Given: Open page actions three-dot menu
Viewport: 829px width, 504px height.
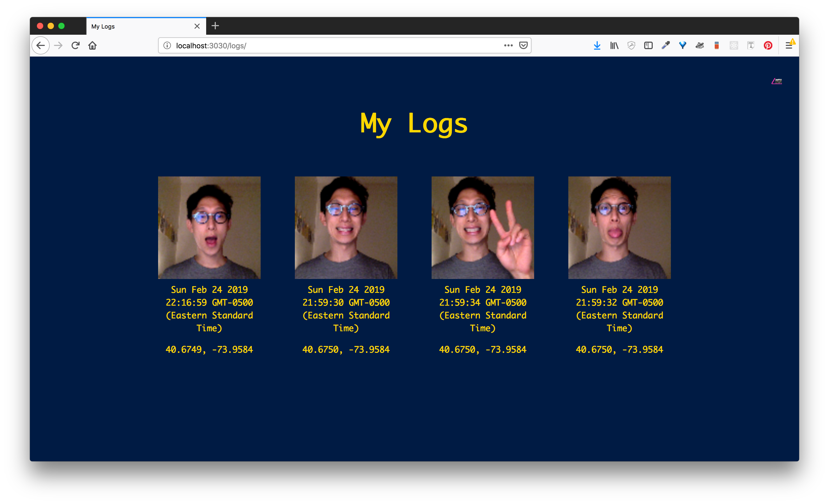Looking at the screenshot, I should [x=508, y=45].
